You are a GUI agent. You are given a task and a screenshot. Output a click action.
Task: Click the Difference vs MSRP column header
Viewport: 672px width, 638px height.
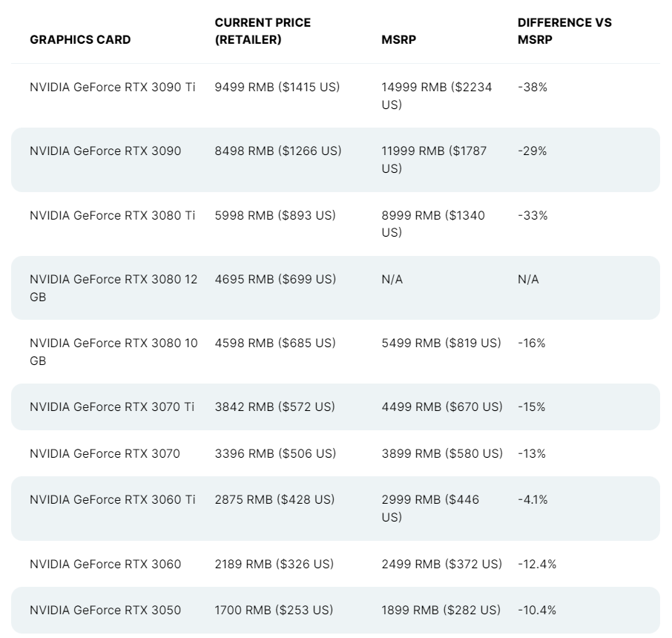click(x=564, y=31)
